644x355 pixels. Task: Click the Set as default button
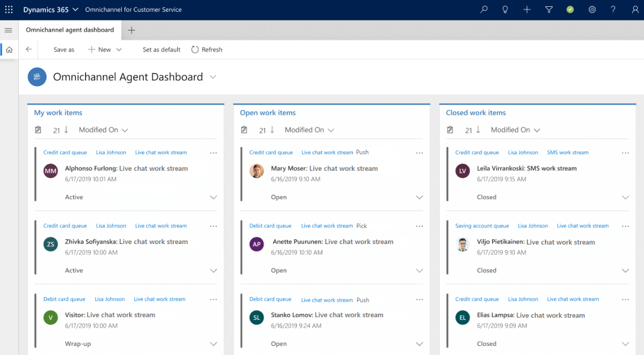(161, 49)
